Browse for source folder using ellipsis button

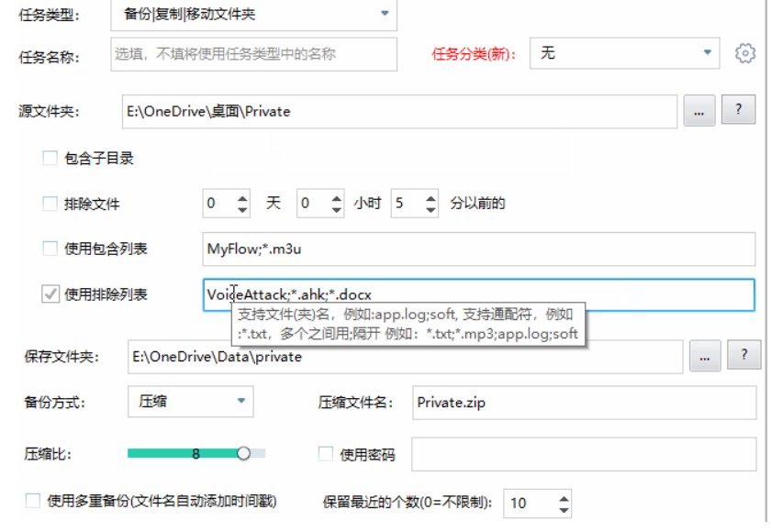pyautogui.click(x=699, y=109)
